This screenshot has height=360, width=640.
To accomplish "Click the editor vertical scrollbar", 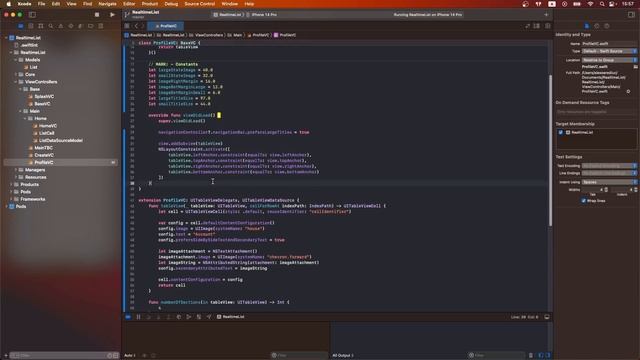I will pos(550,150).
